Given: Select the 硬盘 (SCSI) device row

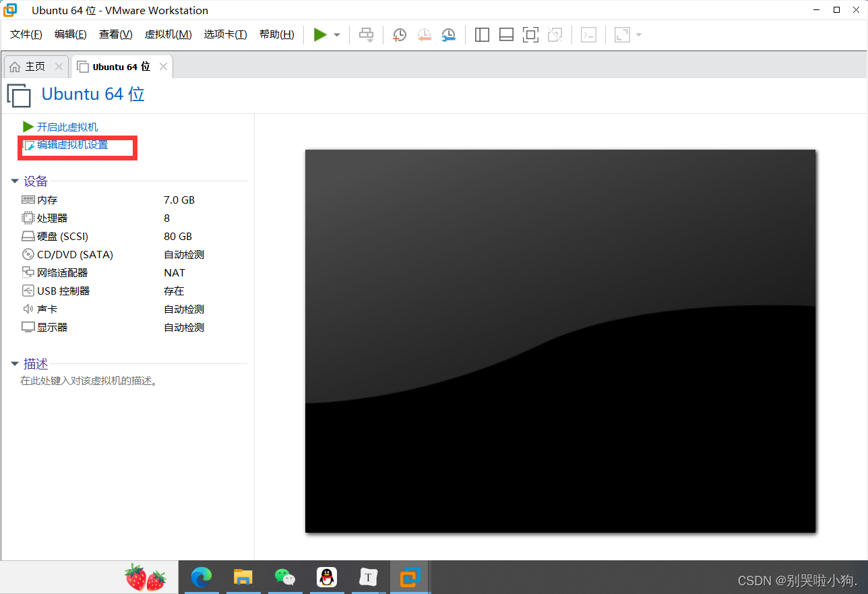Looking at the screenshot, I should (133, 237).
